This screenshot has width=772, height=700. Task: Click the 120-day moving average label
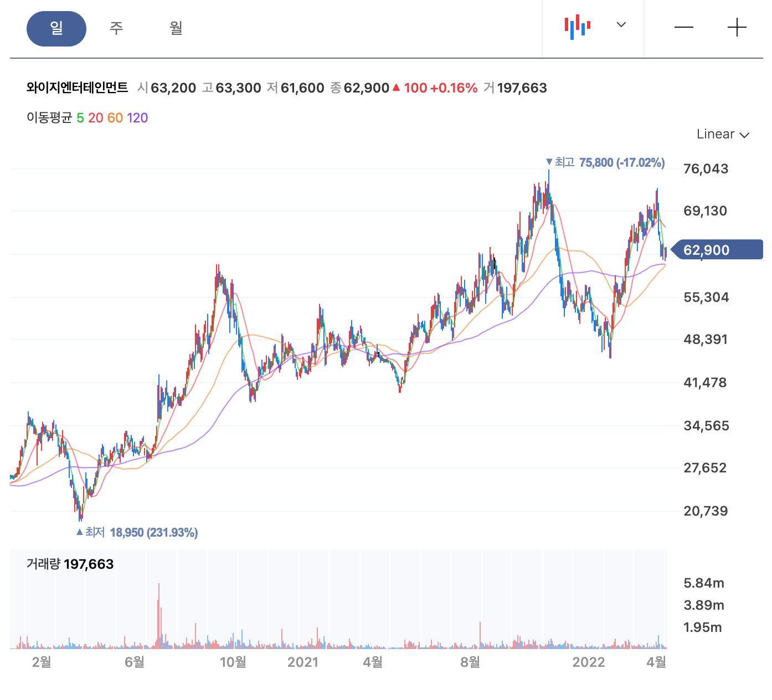click(x=137, y=118)
